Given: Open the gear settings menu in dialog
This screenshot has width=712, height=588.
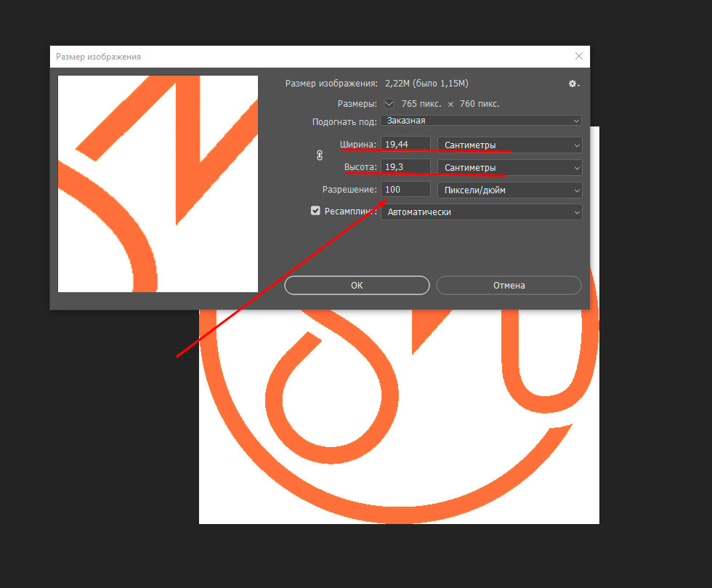Looking at the screenshot, I should click(574, 84).
